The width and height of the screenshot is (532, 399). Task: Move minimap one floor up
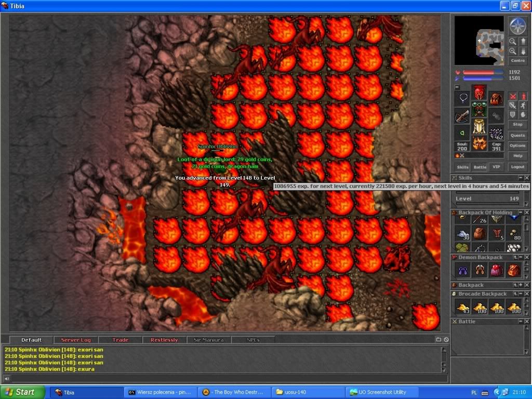pos(523,42)
